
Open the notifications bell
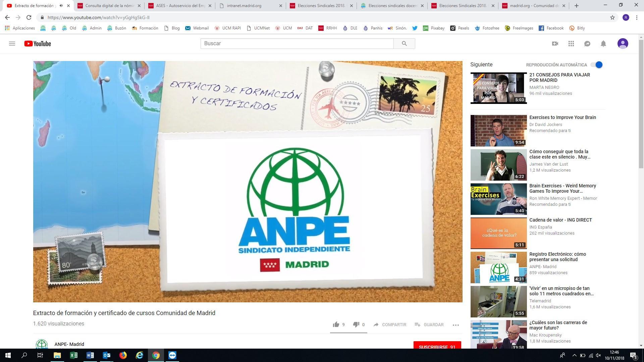pyautogui.click(x=603, y=44)
